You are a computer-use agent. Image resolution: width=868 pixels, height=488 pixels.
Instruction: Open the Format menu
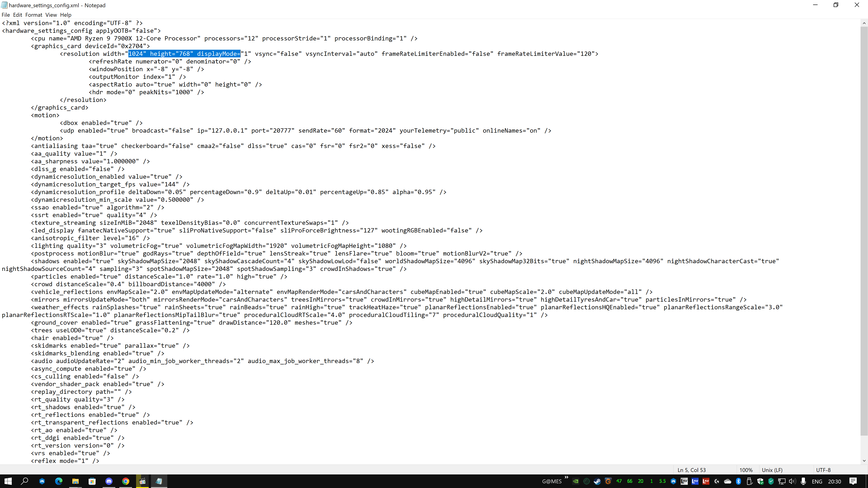[34, 15]
